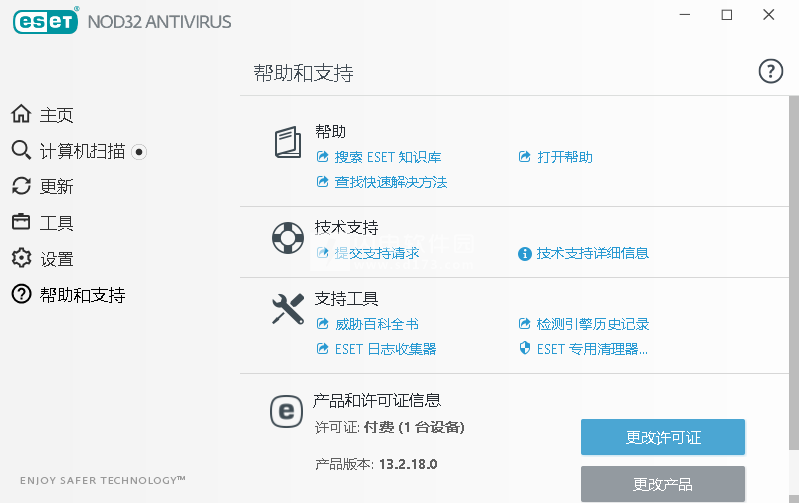Open the 搜索 ESET 知识库 link
Image resolution: width=799 pixels, height=503 pixels.
pyautogui.click(x=388, y=157)
